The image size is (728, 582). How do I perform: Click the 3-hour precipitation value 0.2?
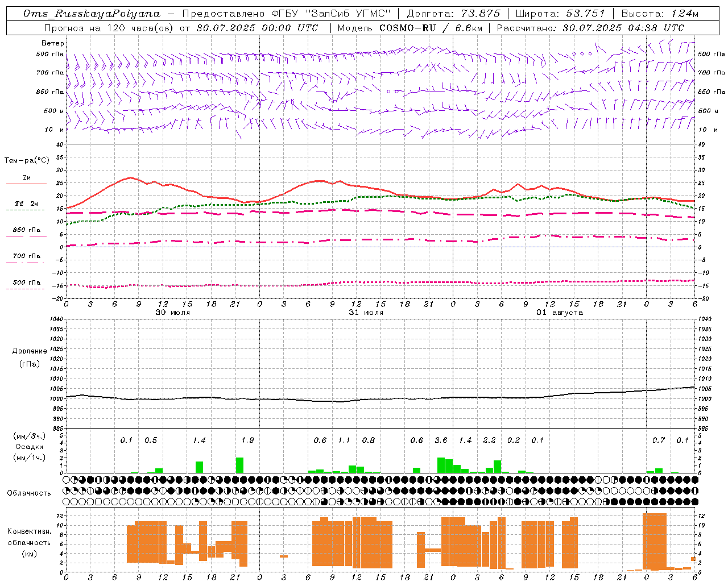tap(514, 440)
